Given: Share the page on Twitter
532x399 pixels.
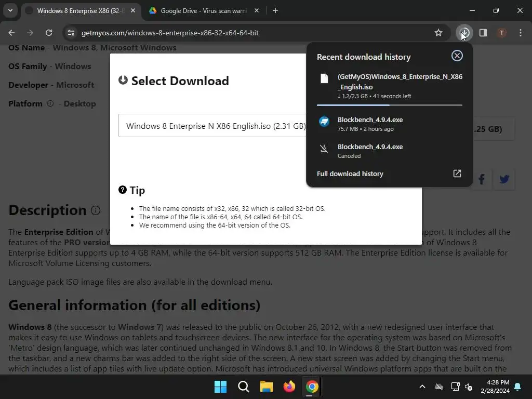Looking at the screenshot, I should (504, 179).
